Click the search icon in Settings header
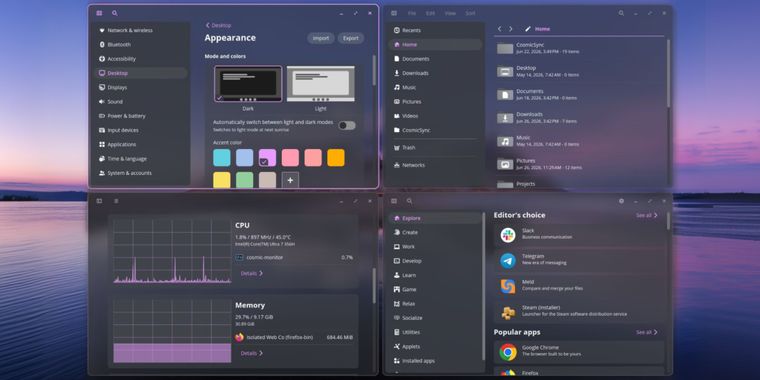The image size is (760, 380). click(x=114, y=13)
